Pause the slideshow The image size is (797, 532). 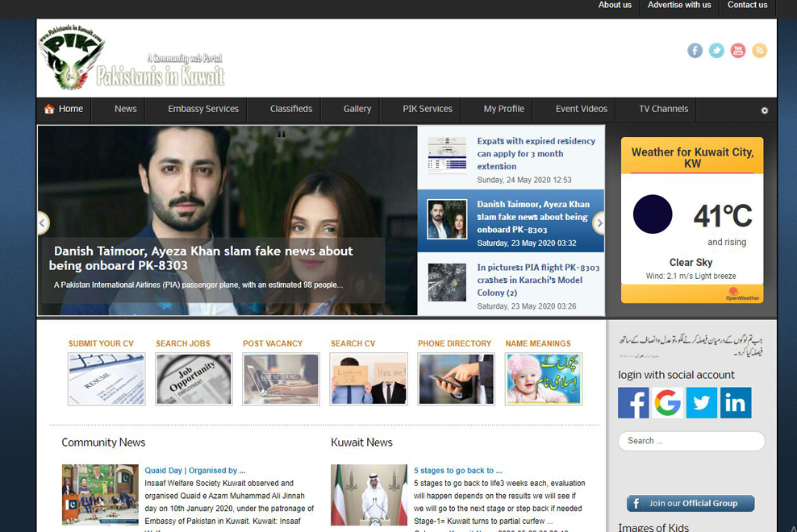click(x=282, y=135)
